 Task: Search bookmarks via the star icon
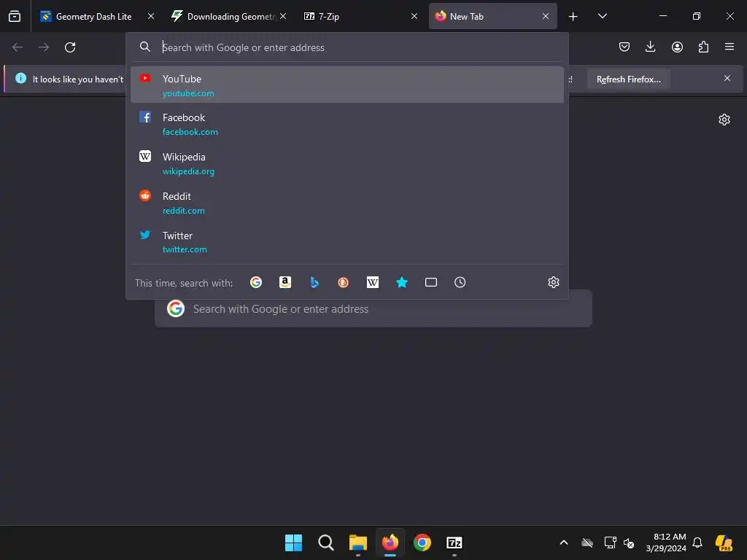point(402,282)
